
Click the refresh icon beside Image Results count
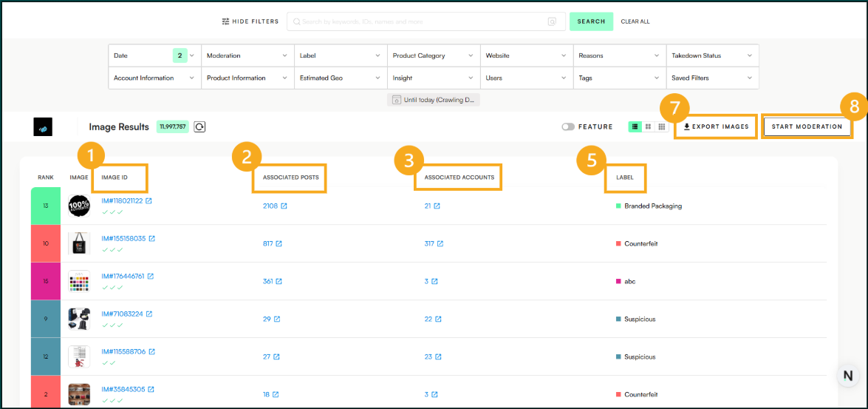pyautogui.click(x=200, y=127)
